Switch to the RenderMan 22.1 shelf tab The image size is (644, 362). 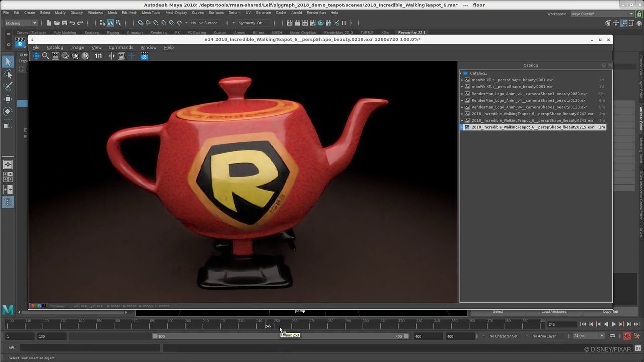[412, 32]
